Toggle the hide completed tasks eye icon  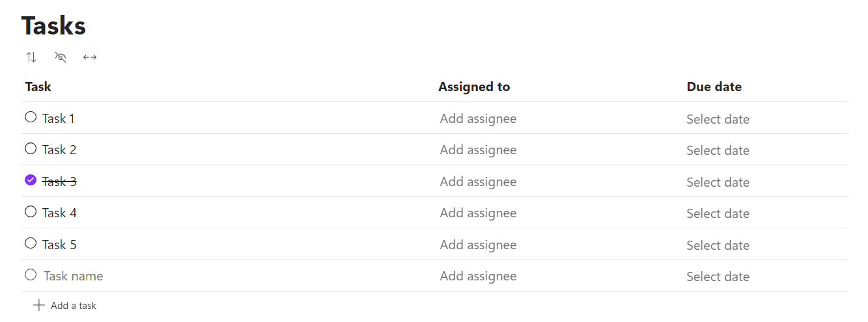pyautogui.click(x=61, y=57)
